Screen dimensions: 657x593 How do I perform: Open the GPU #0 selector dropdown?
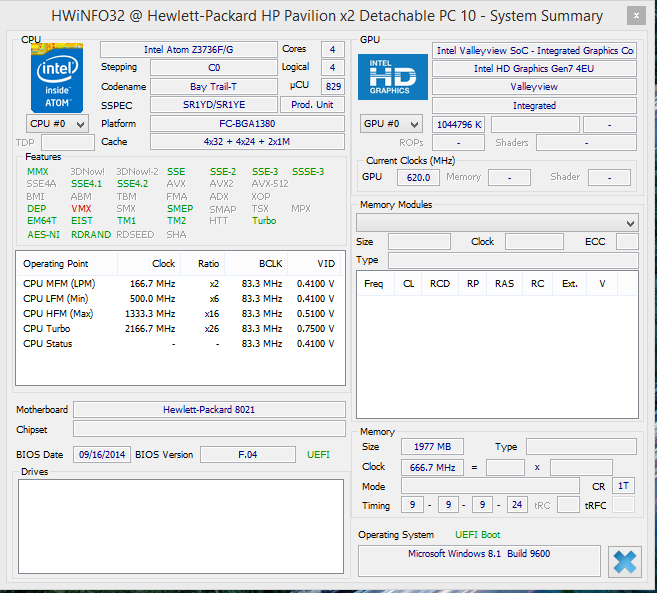click(x=391, y=124)
